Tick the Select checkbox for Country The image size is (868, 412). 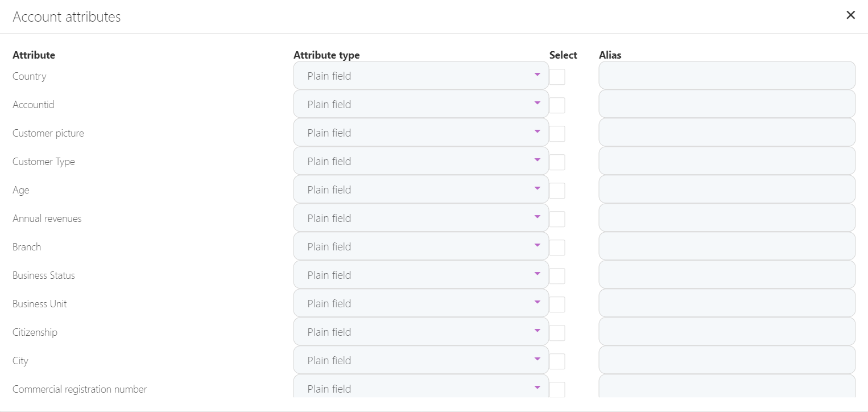point(557,77)
